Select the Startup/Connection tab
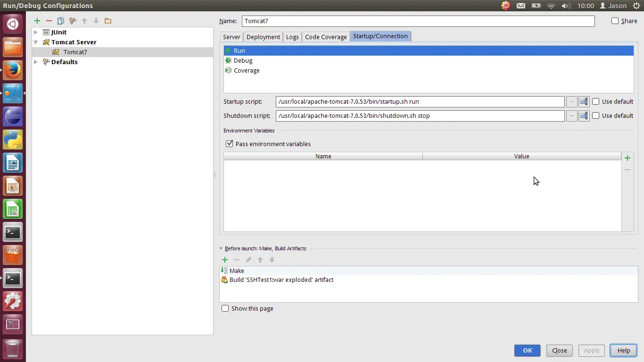This screenshot has width=644, height=362. click(x=380, y=36)
